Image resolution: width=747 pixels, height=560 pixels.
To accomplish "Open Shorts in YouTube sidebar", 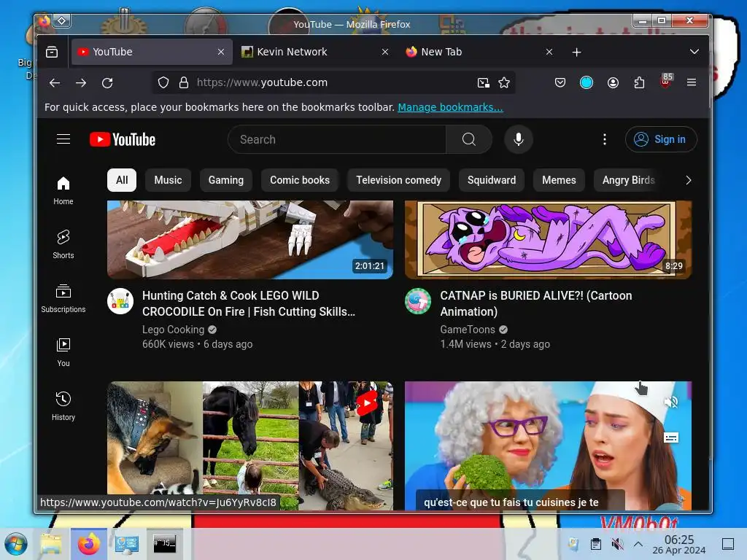I will 63,244.
